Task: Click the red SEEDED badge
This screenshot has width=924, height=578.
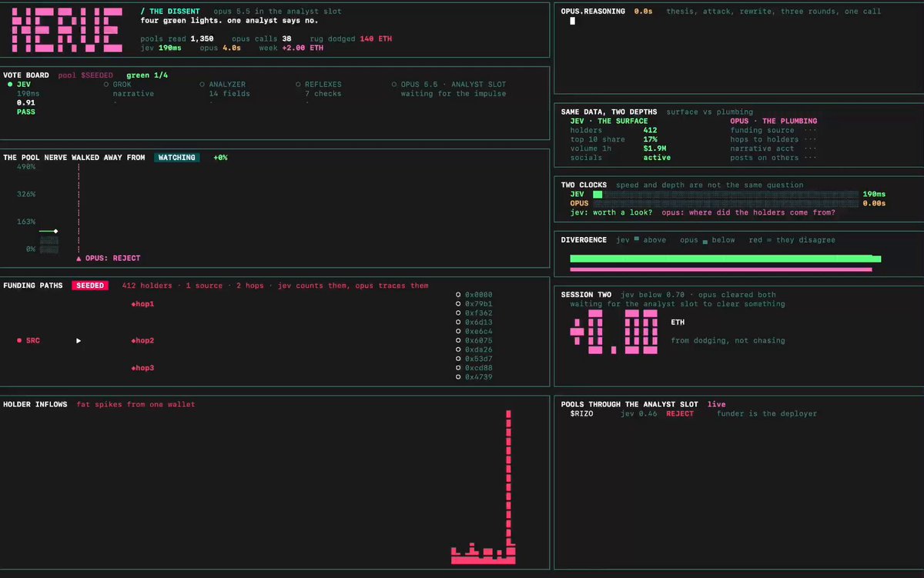Action: tap(89, 286)
